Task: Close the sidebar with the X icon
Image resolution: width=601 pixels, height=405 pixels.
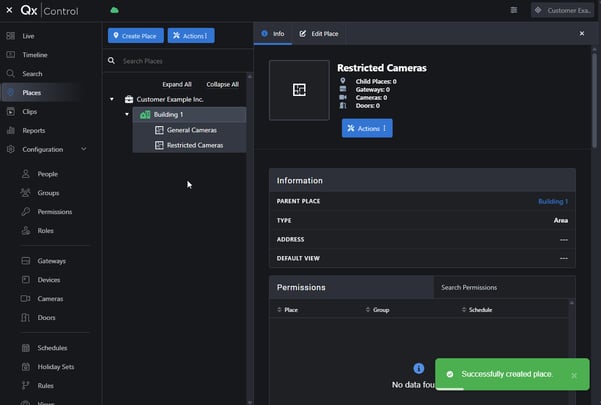Action: (9, 10)
